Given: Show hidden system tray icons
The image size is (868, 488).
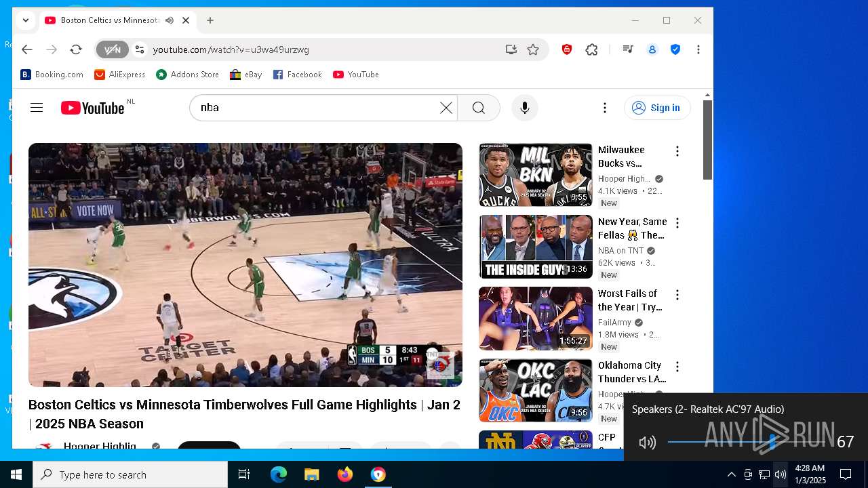Looking at the screenshot, I should coord(731,474).
